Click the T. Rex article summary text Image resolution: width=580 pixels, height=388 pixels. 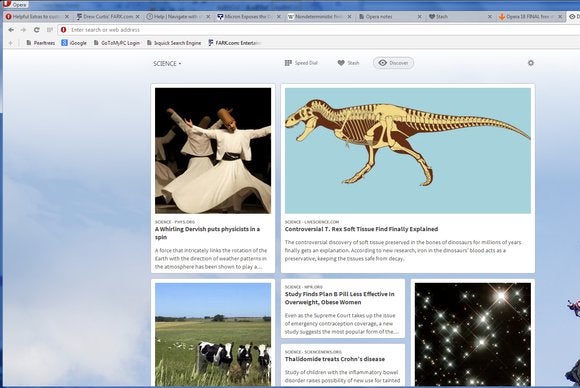(x=403, y=250)
